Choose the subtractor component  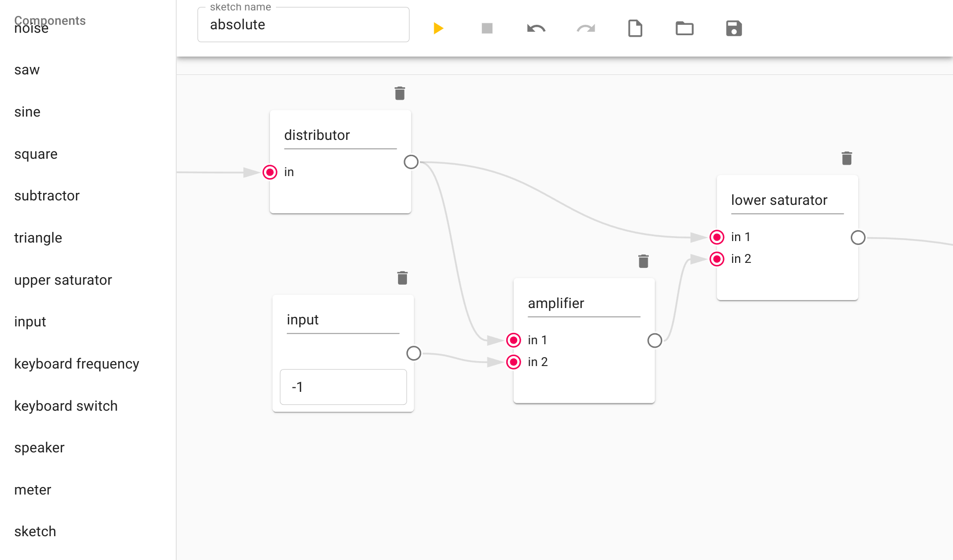tap(47, 196)
